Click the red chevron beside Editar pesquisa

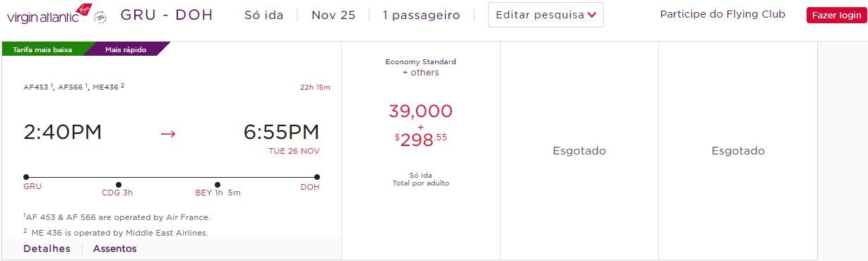tap(592, 15)
